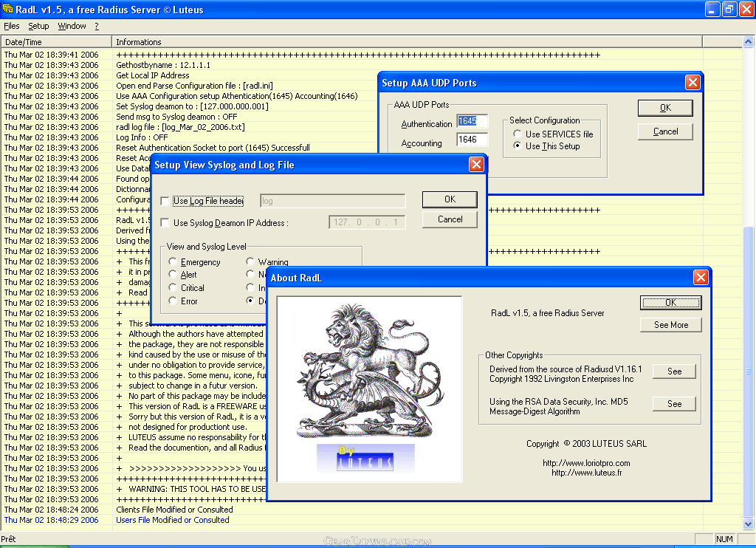
Task: Click the Authentication port field
Action: pos(472,121)
